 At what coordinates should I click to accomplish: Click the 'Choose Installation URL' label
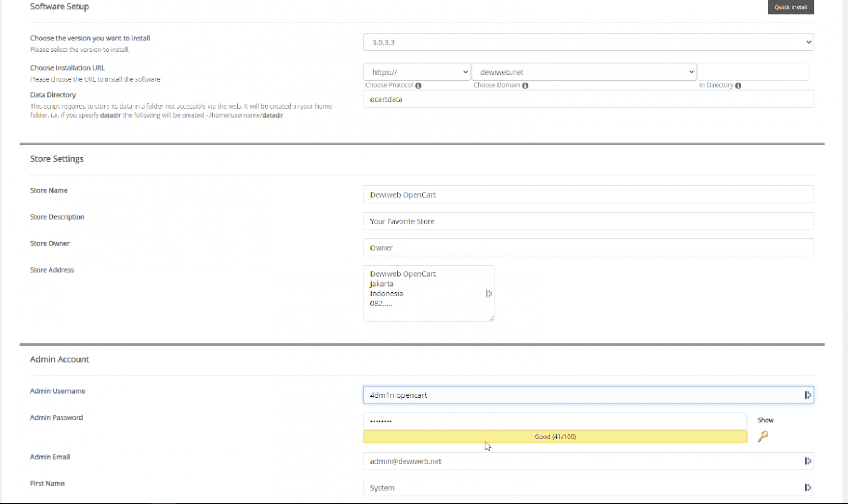pos(67,68)
